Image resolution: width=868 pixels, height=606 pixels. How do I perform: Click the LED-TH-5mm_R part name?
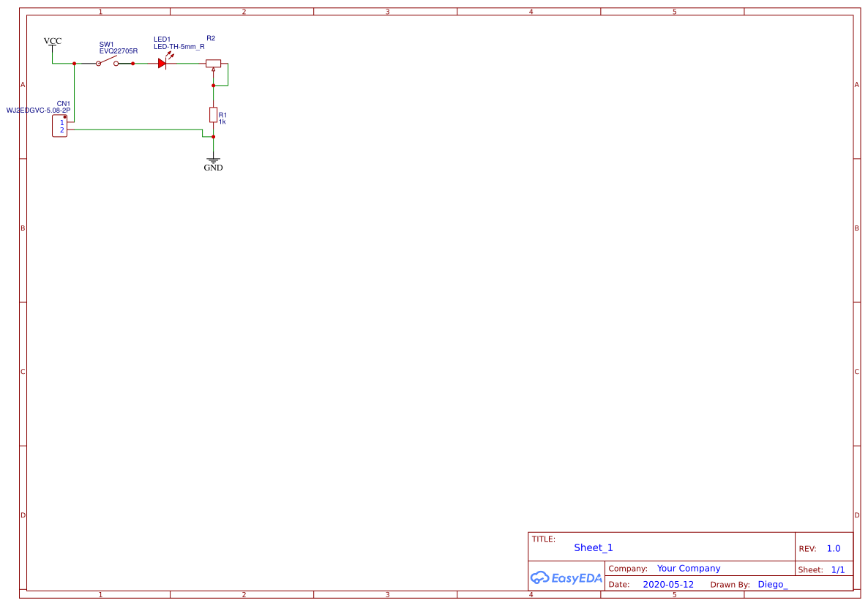click(x=179, y=47)
